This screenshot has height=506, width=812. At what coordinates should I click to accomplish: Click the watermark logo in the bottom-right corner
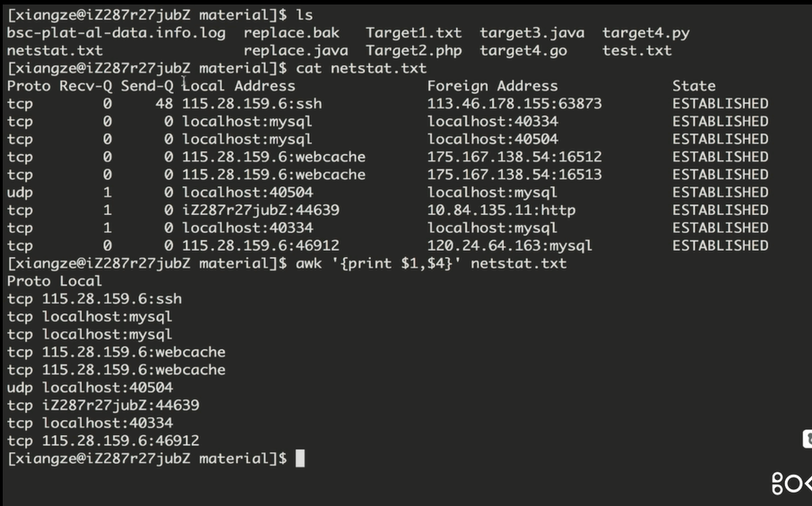tap(792, 484)
